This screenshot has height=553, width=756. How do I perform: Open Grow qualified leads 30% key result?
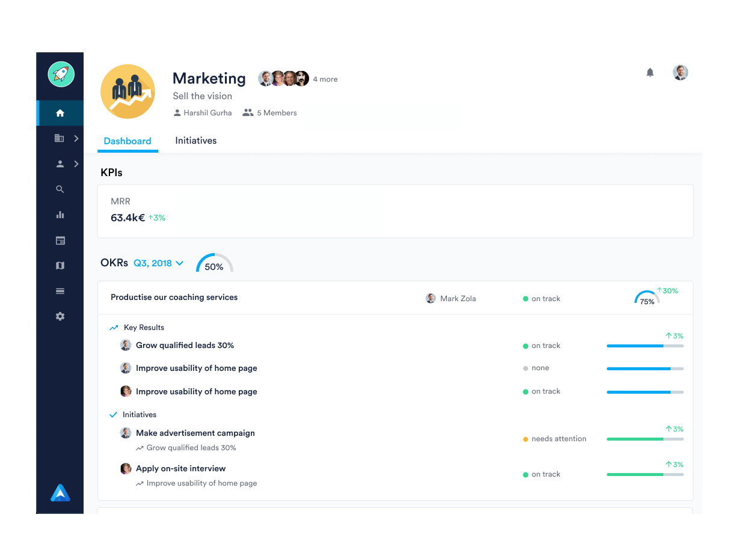click(185, 345)
